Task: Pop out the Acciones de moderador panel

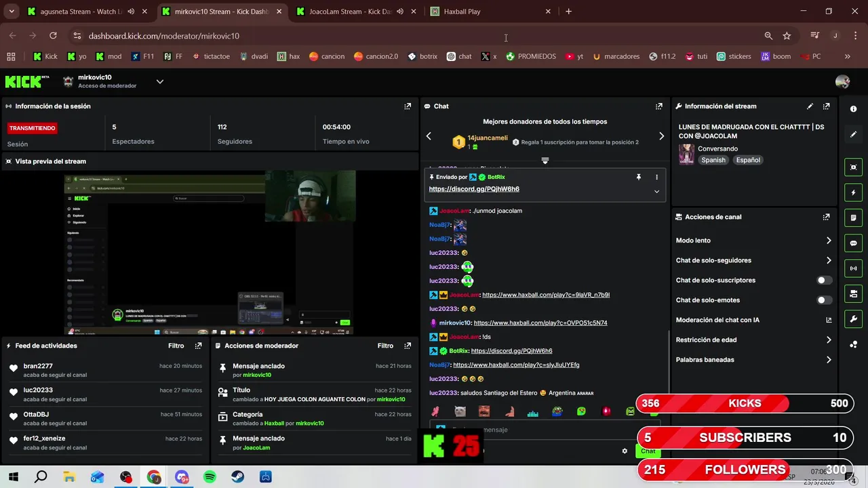Action: click(408, 346)
